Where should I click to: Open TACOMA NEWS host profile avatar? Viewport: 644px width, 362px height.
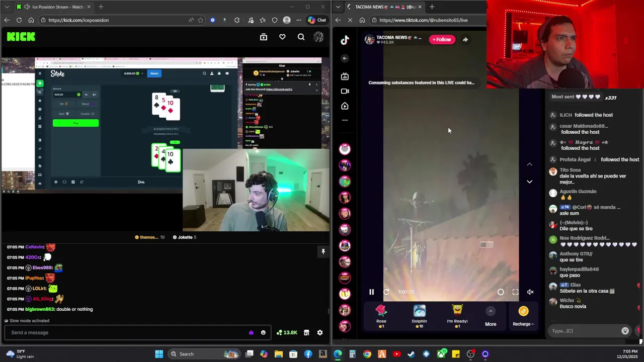[370, 40]
